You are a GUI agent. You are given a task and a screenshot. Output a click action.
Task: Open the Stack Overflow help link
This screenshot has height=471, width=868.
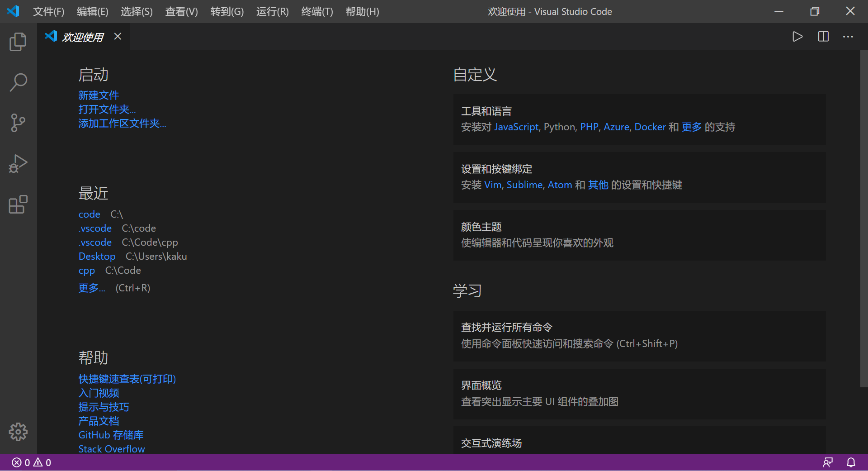[111, 448]
